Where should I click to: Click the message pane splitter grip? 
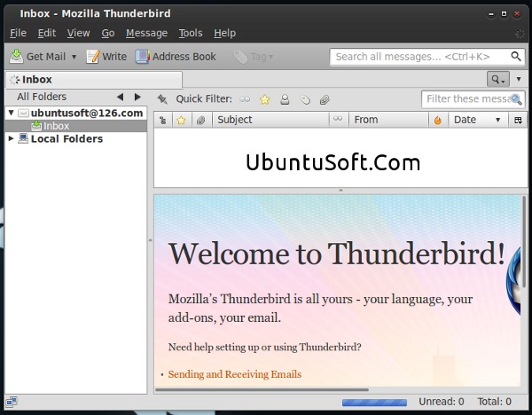pos(340,191)
